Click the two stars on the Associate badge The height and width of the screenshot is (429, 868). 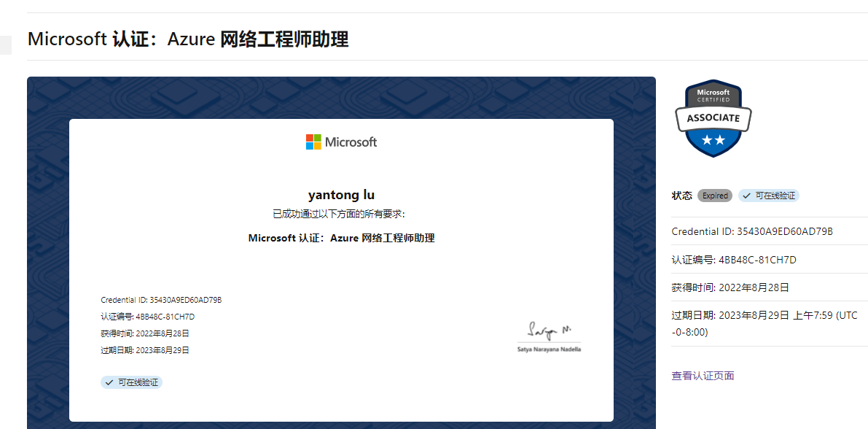click(x=713, y=140)
